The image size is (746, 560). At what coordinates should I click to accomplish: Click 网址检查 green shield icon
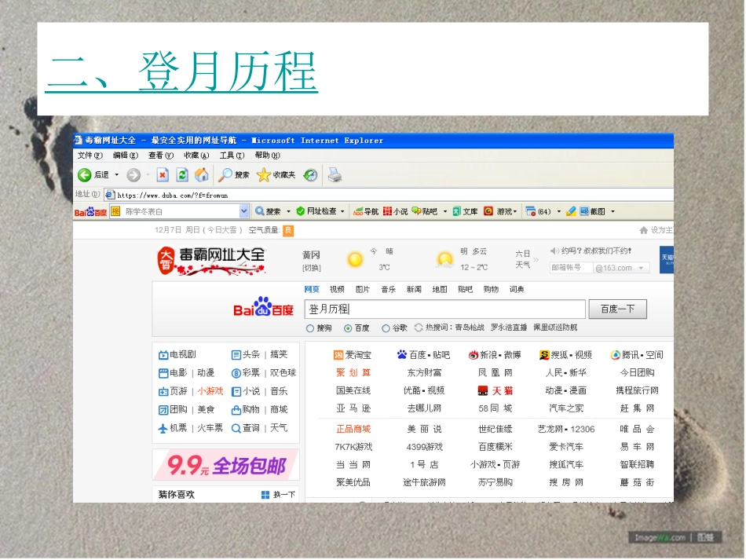tap(300, 211)
